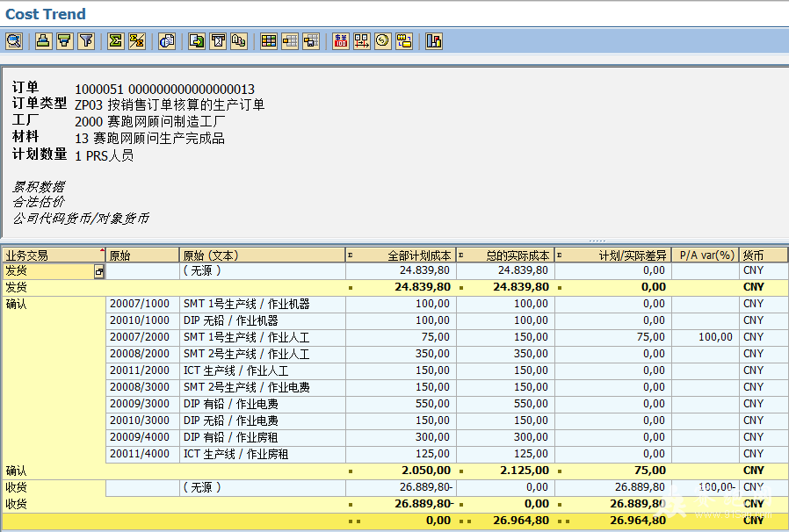Click the 100,00 P/A variance percentage
The image size is (789, 532).
pyautogui.click(x=715, y=337)
